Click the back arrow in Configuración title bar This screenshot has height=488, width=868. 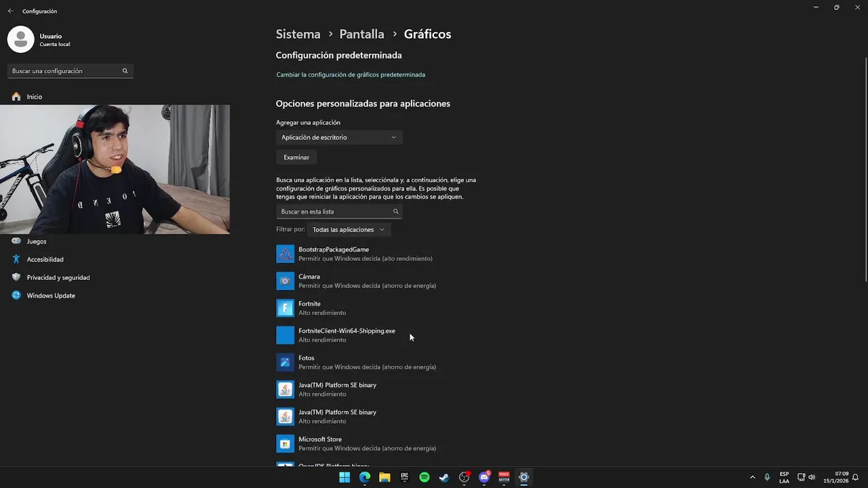coord(10,11)
